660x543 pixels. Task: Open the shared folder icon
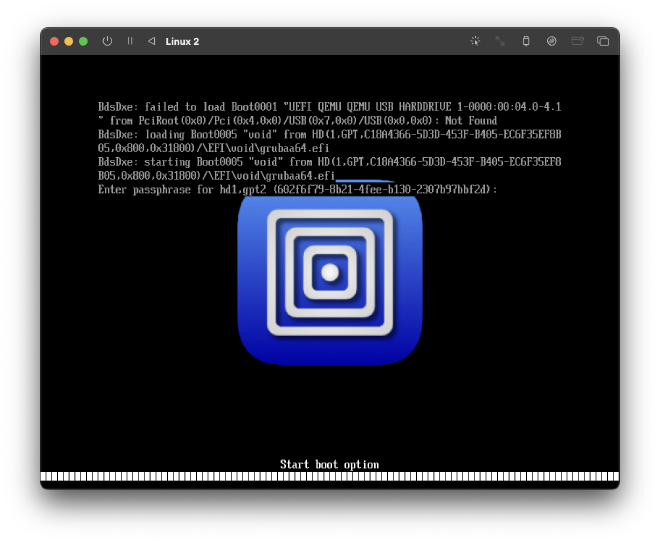[x=577, y=41]
